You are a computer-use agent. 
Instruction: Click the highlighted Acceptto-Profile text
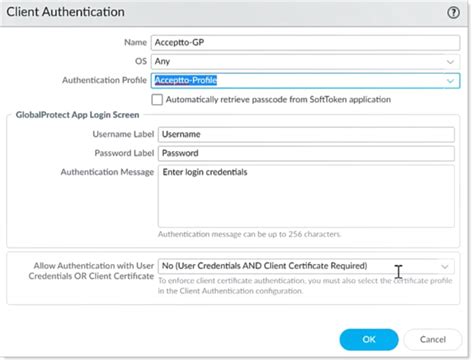(186, 80)
